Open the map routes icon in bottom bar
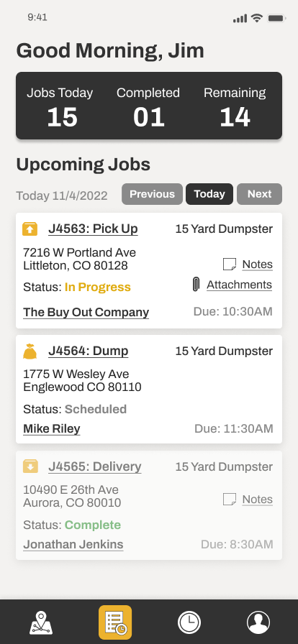Image resolution: width=298 pixels, height=644 pixels. 41,622
